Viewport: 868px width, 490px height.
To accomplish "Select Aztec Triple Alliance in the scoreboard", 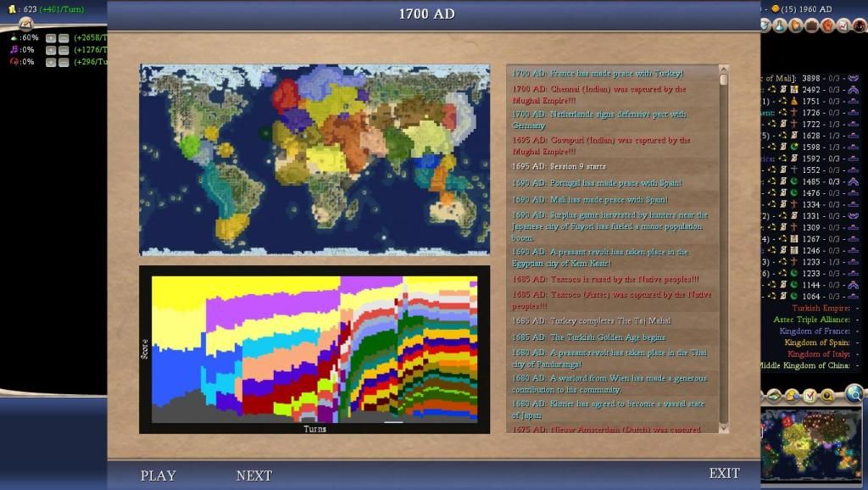I will 811,320.
